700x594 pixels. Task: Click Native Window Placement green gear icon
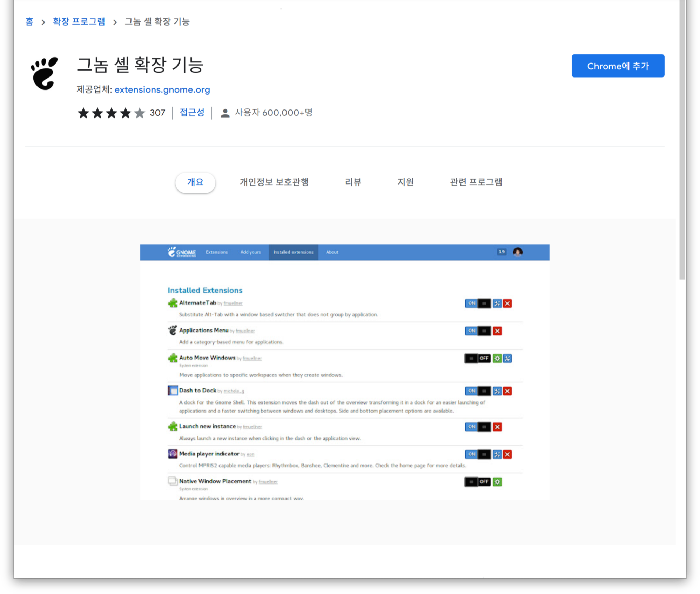click(497, 482)
